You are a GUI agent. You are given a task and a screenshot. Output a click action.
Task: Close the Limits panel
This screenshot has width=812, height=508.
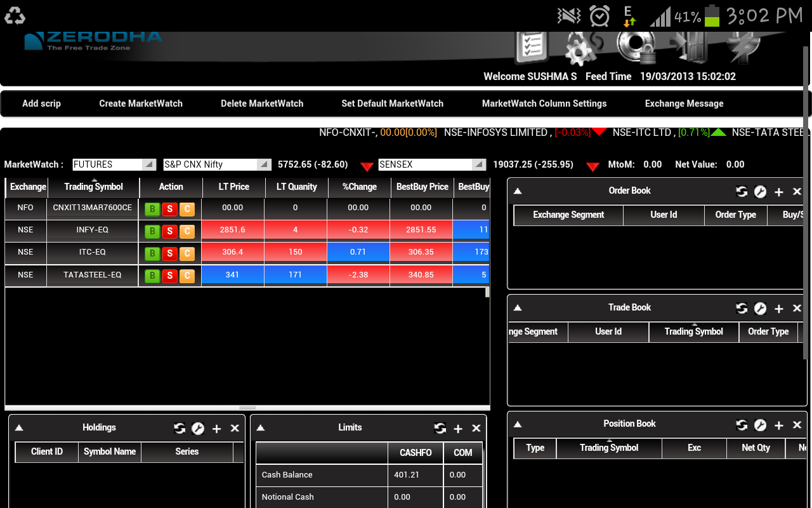tap(476, 429)
